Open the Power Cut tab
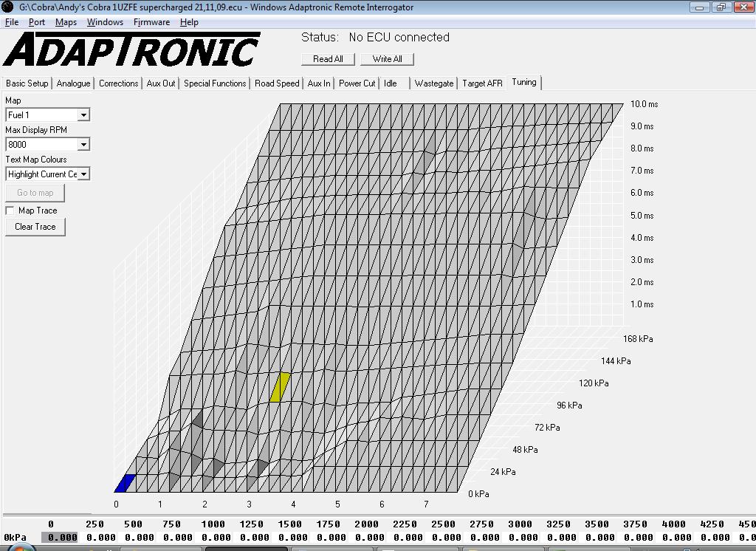Image resolution: width=756 pixels, height=551 pixels. (x=357, y=83)
